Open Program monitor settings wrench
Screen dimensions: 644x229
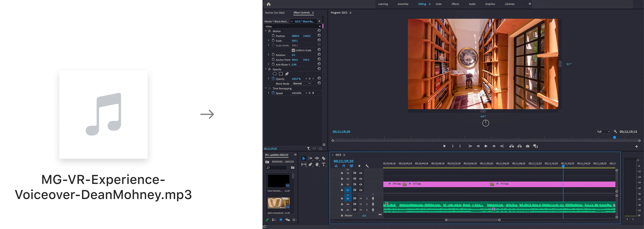click(x=615, y=132)
